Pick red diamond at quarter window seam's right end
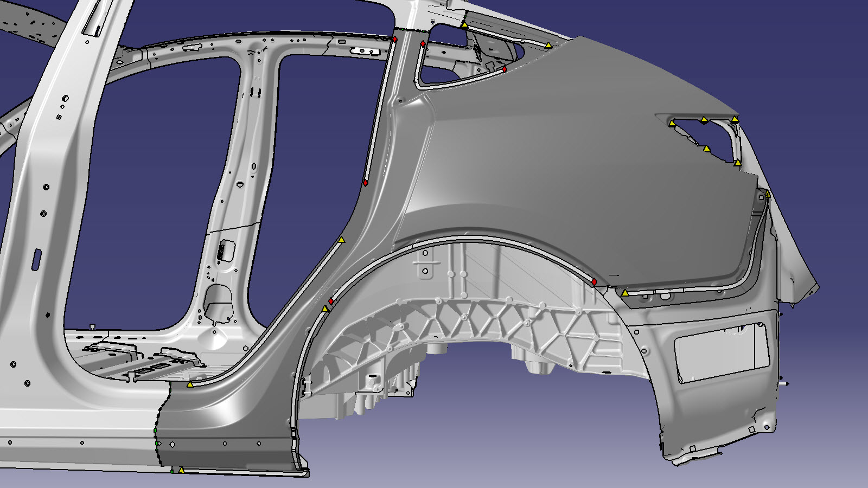The image size is (868, 488). (505, 69)
